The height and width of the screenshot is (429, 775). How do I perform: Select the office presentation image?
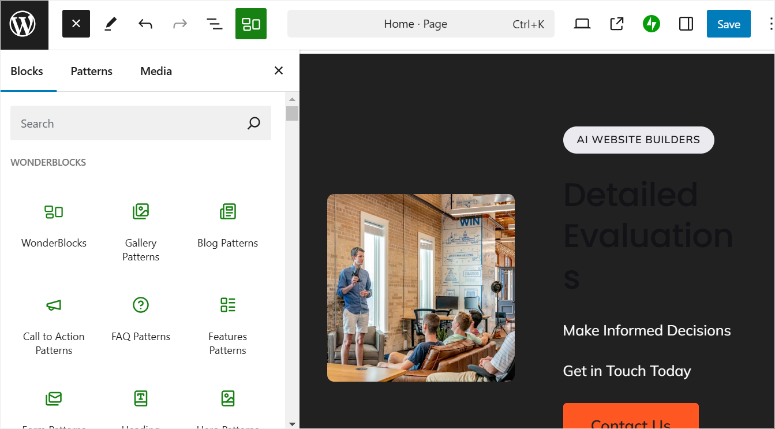tap(421, 288)
